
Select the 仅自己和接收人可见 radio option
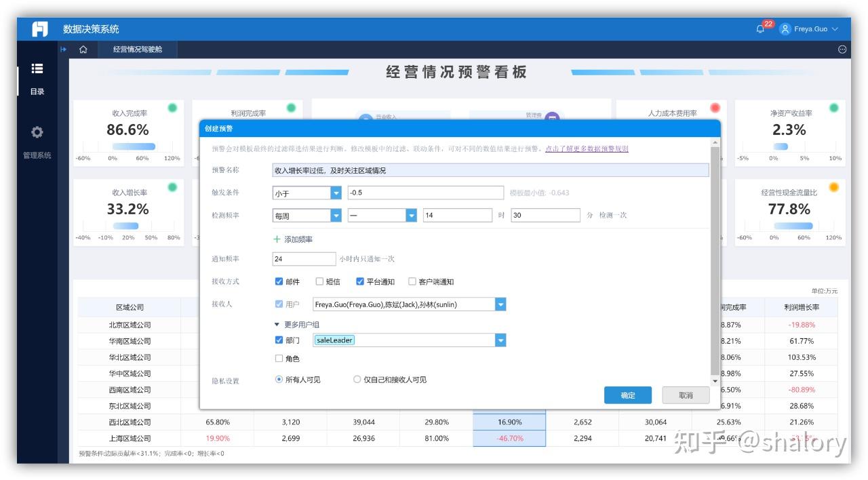357,379
